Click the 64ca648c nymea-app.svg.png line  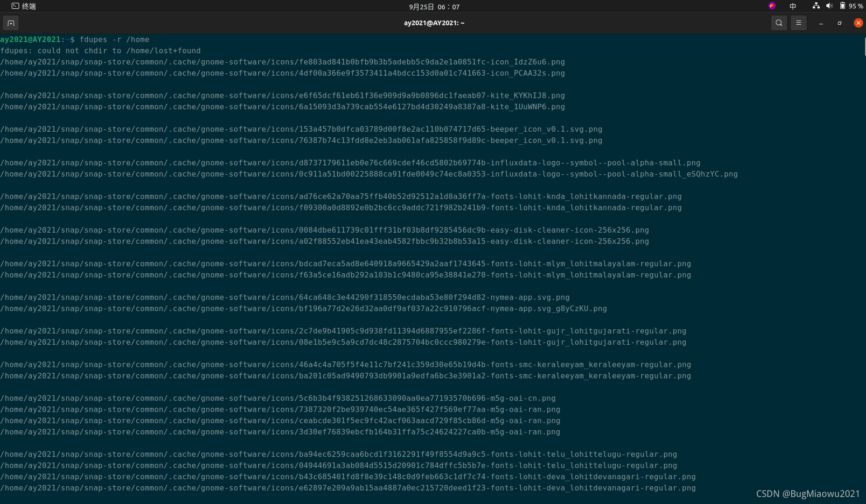tap(285, 298)
